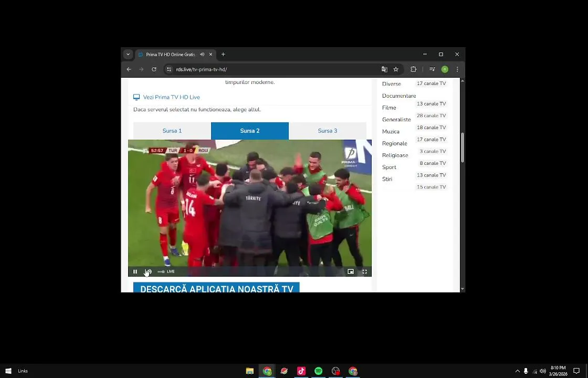View site information next to the URL

pyautogui.click(x=169, y=69)
